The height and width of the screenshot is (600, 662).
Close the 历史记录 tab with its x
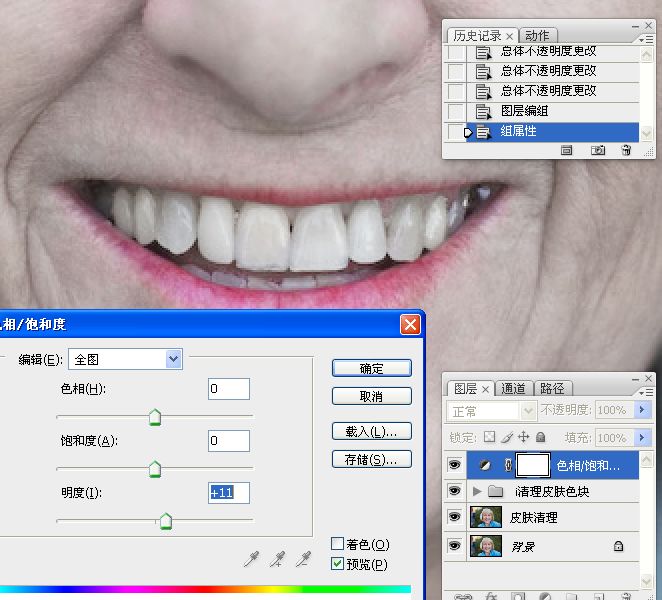click(x=510, y=36)
